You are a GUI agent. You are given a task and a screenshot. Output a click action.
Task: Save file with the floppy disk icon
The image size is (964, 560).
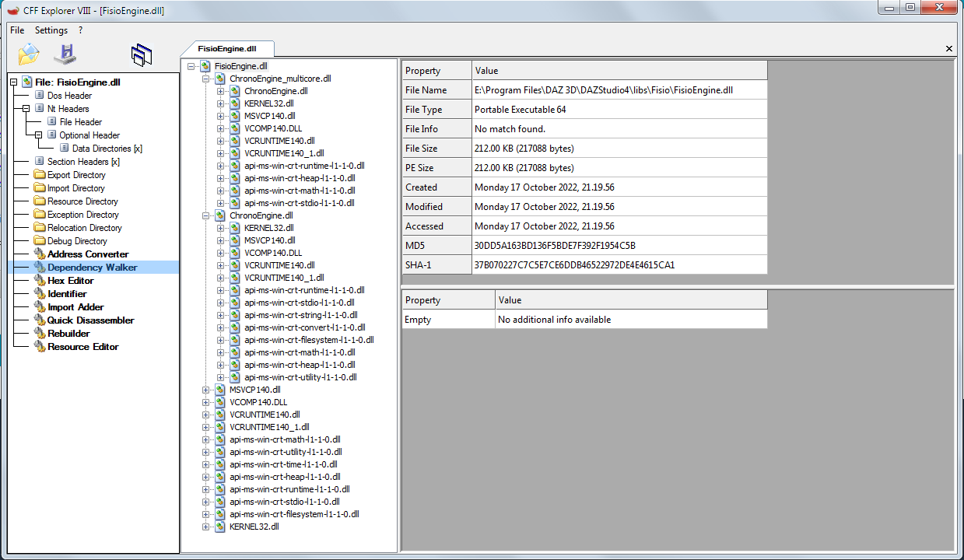click(x=65, y=54)
